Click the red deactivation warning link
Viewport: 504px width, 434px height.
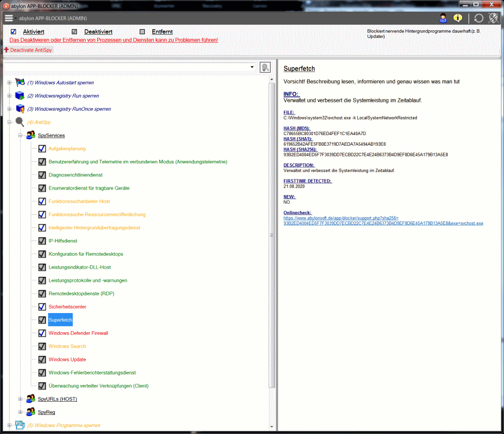114,40
